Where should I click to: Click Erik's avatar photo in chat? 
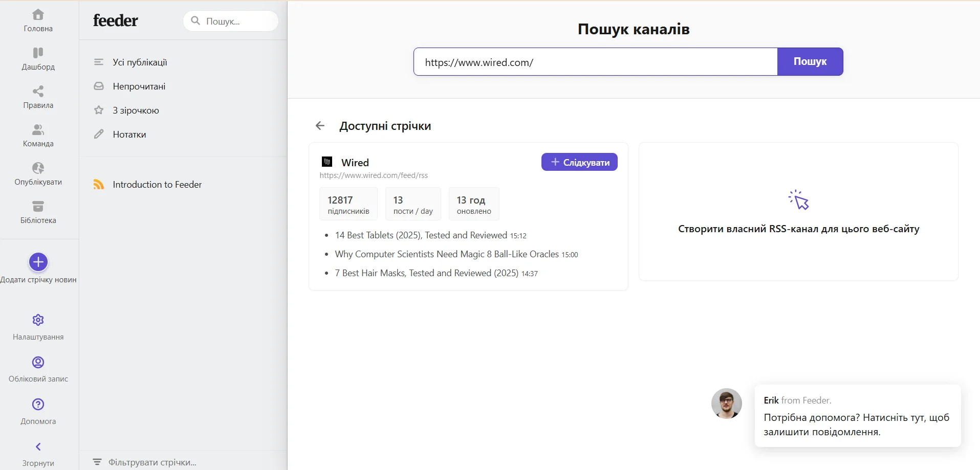(x=727, y=404)
